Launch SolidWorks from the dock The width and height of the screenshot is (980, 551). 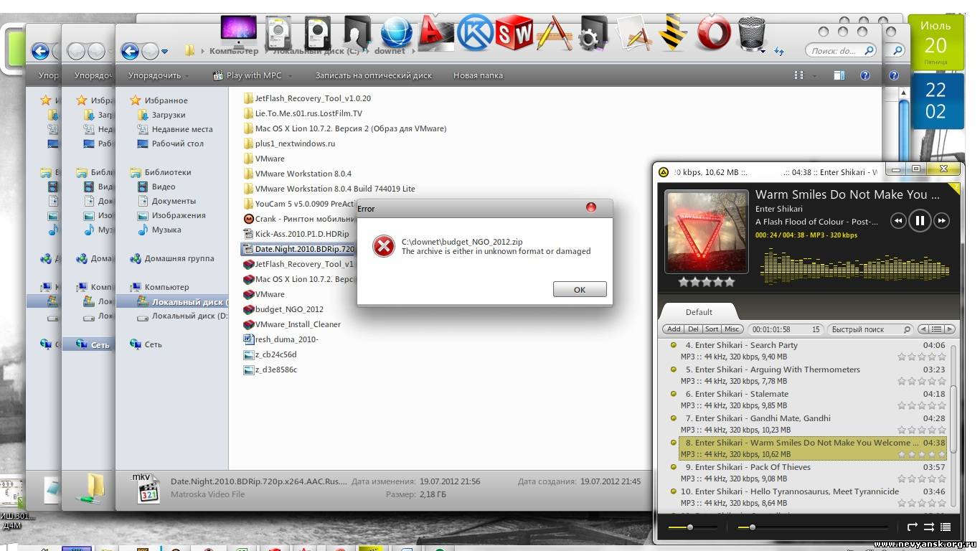click(514, 32)
